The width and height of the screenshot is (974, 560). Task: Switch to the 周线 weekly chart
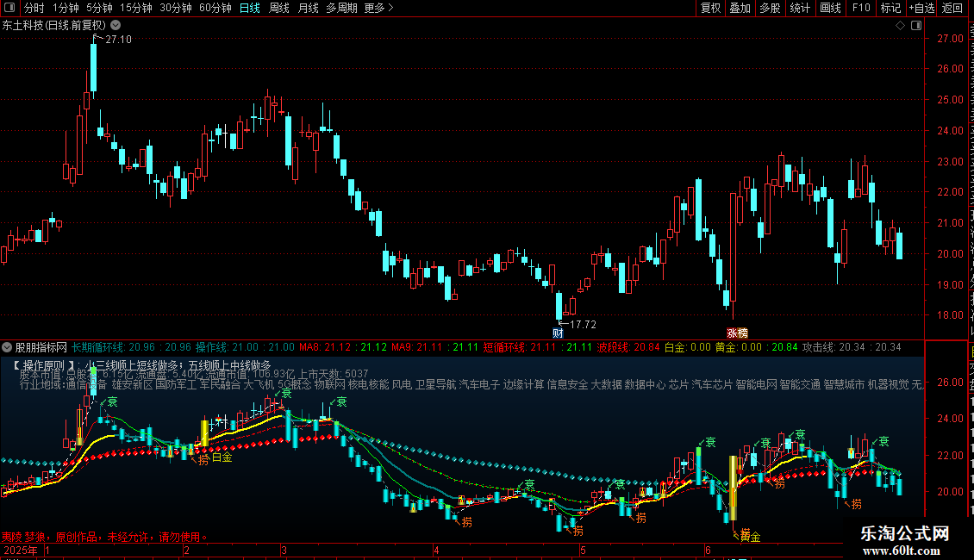(279, 8)
